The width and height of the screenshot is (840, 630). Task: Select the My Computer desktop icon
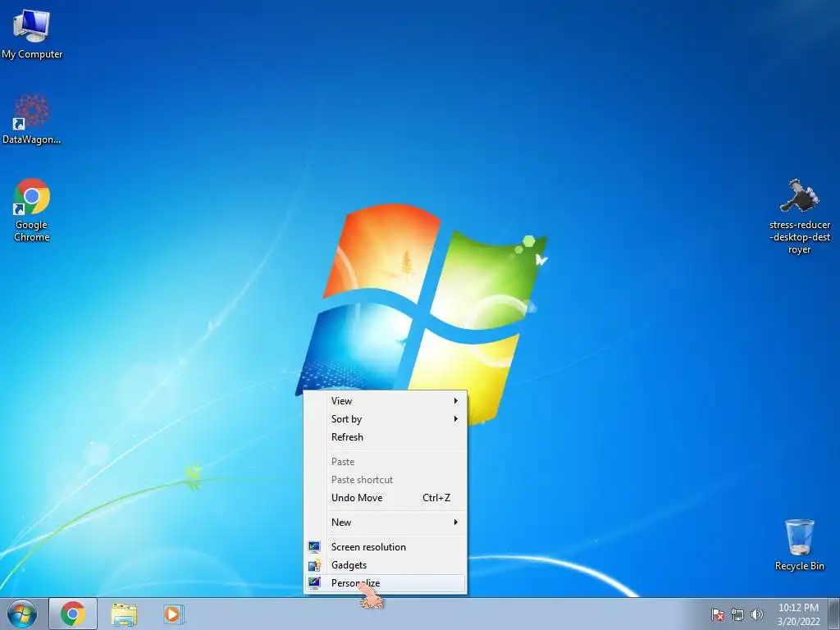(32, 32)
